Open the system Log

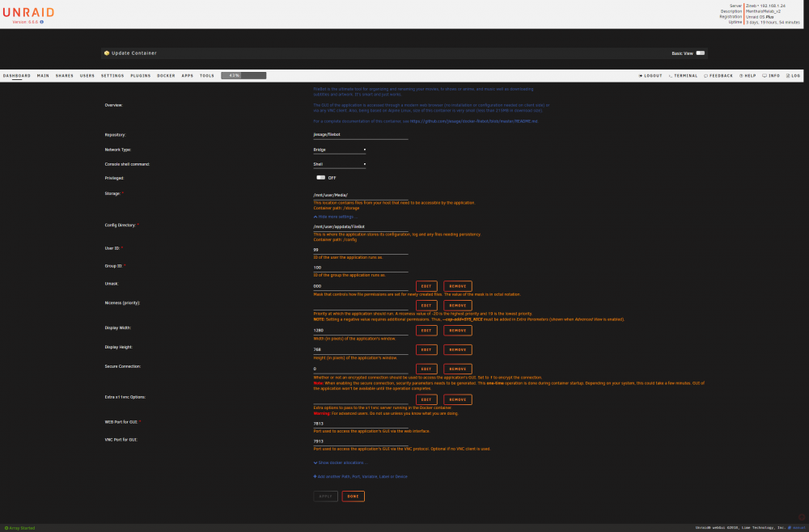click(793, 76)
